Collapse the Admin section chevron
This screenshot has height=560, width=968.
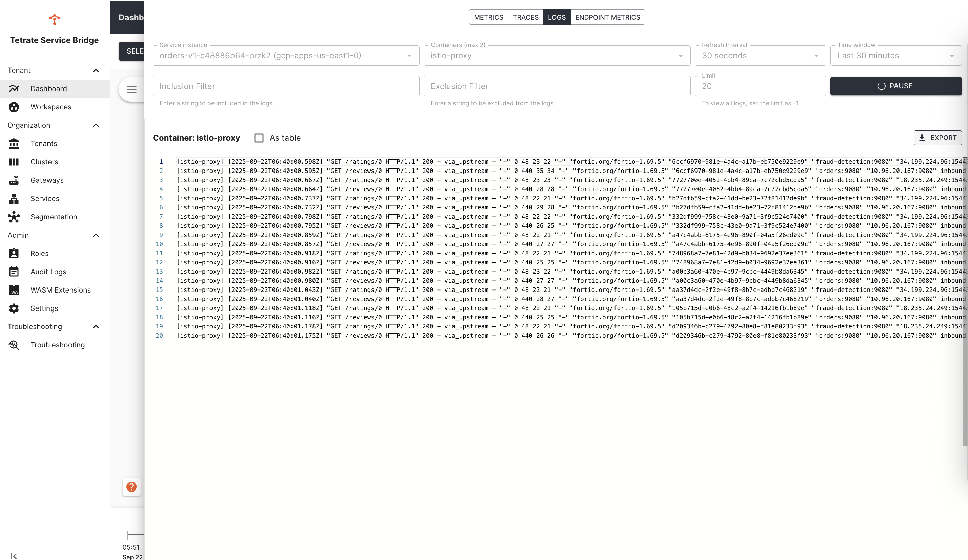tap(96, 235)
